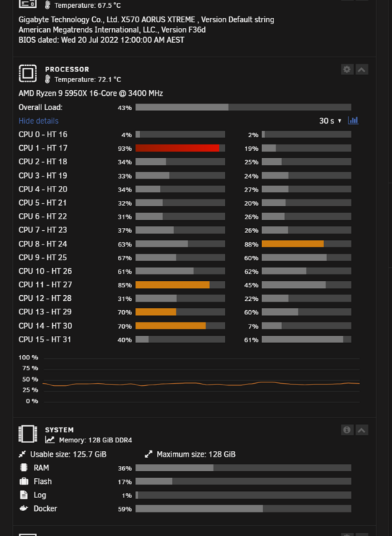Screen dimensions: 392x536
Task: Click the red CPU 1 load bar
Action: (181, 148)
